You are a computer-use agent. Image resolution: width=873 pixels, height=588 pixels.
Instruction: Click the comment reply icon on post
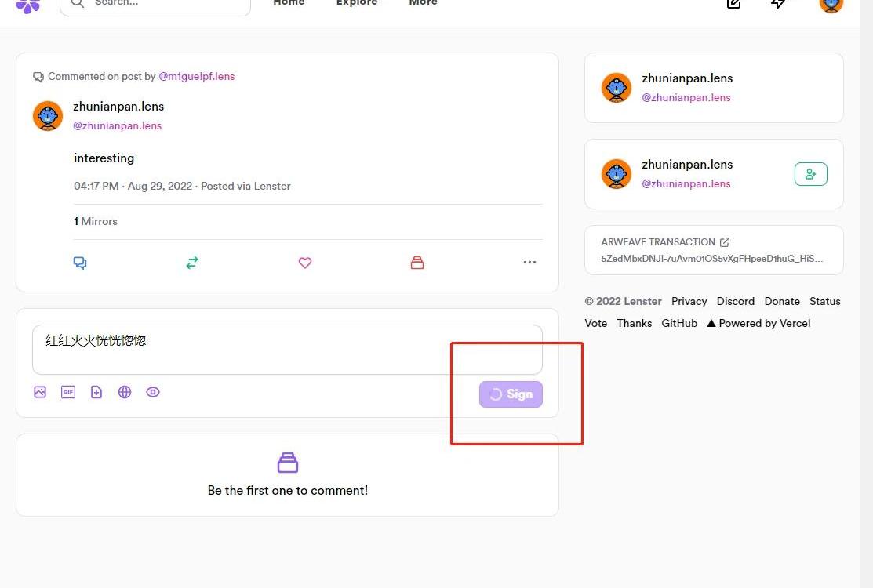pyautogui.click(x=80, y=263)
